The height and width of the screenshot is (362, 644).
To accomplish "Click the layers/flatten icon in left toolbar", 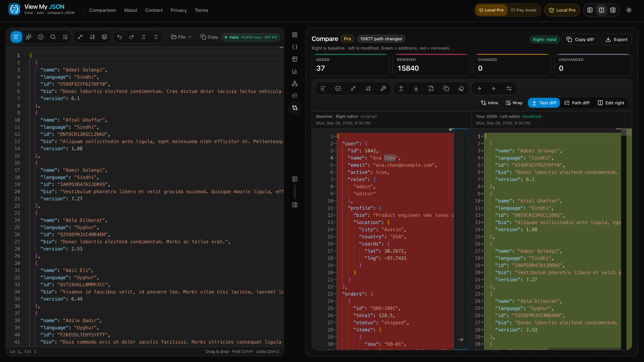I will pyautogui.click(x=104, y=37).
